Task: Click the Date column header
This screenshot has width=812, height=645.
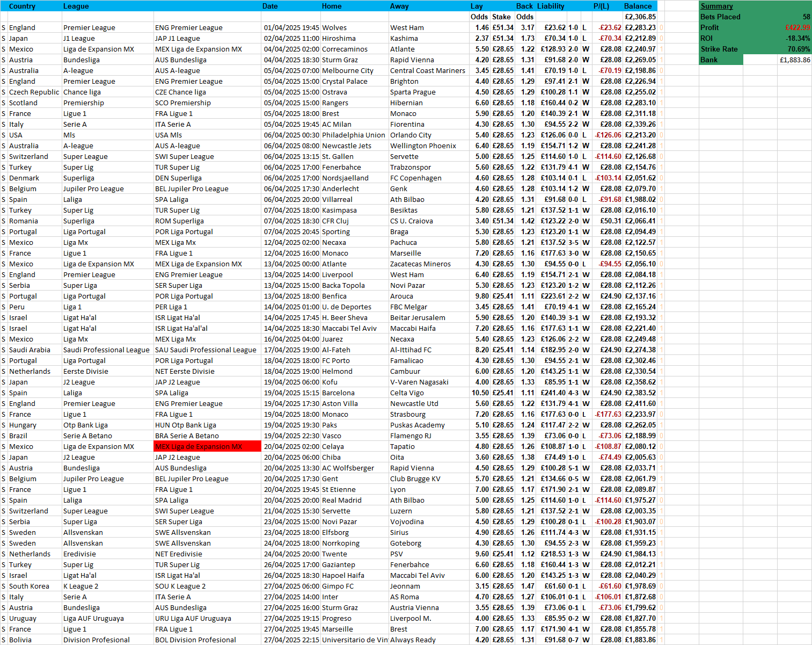Action: point(270,6)
